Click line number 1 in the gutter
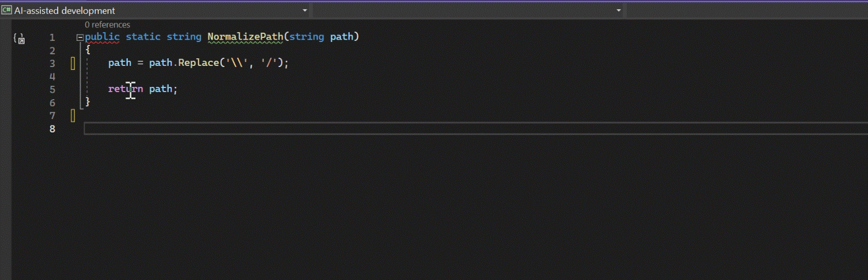This screenshot has width=868, height=280. [52, 37]
